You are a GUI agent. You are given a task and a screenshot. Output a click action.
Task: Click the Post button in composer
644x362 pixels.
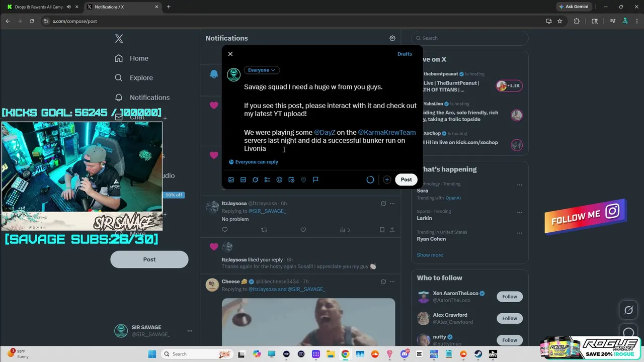click(407, 179)
